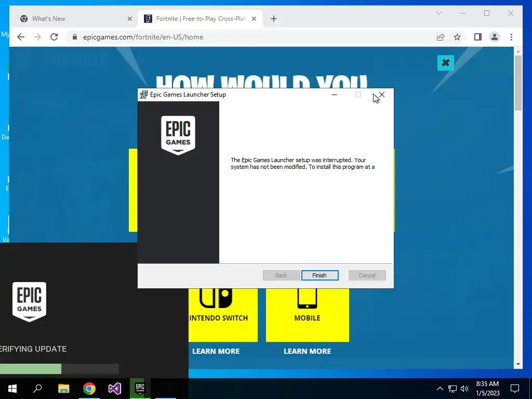This screenshot has width=532, height=399.
Task: Close the Epic Games Launcher Setup dialog
Action: [x=382, y=95]
